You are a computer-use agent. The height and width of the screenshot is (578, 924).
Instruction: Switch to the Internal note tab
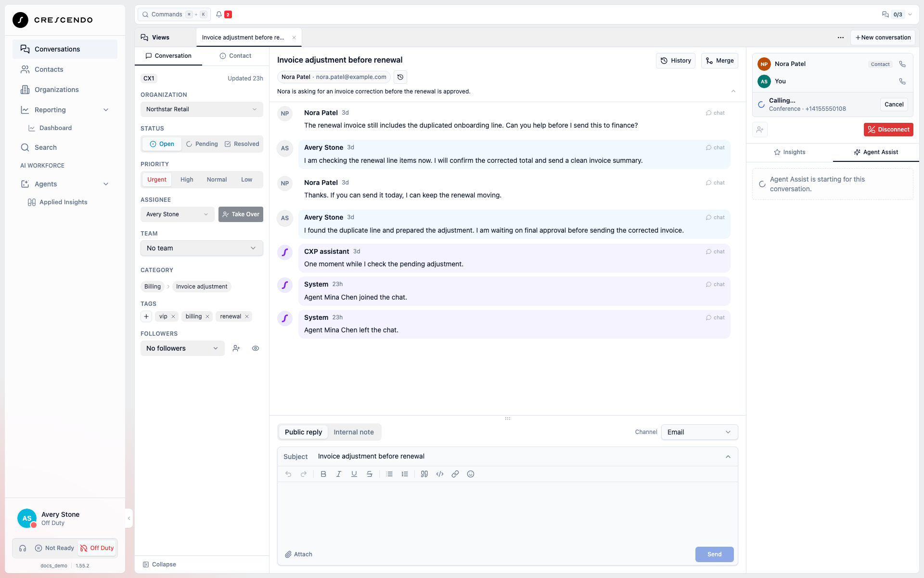[x=354, y=432]
